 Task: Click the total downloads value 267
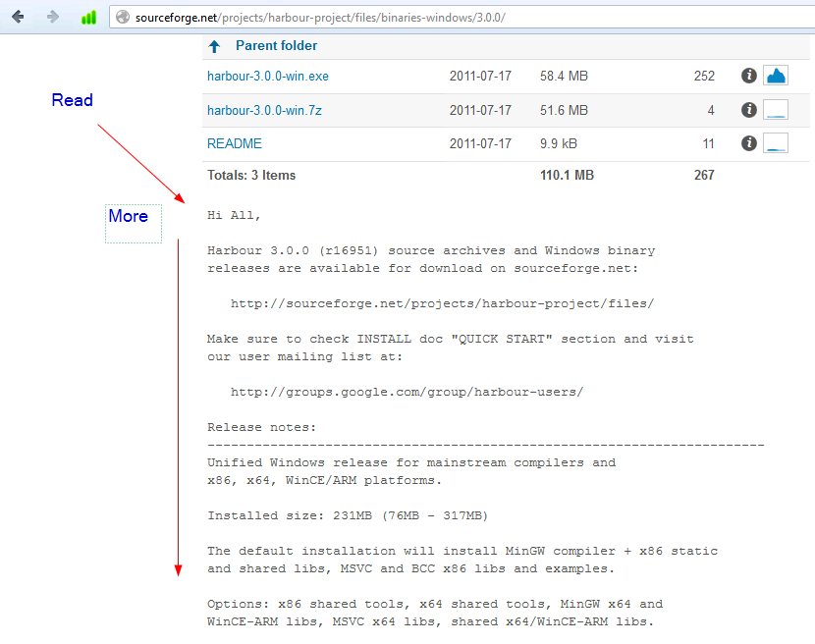[704, 175]
